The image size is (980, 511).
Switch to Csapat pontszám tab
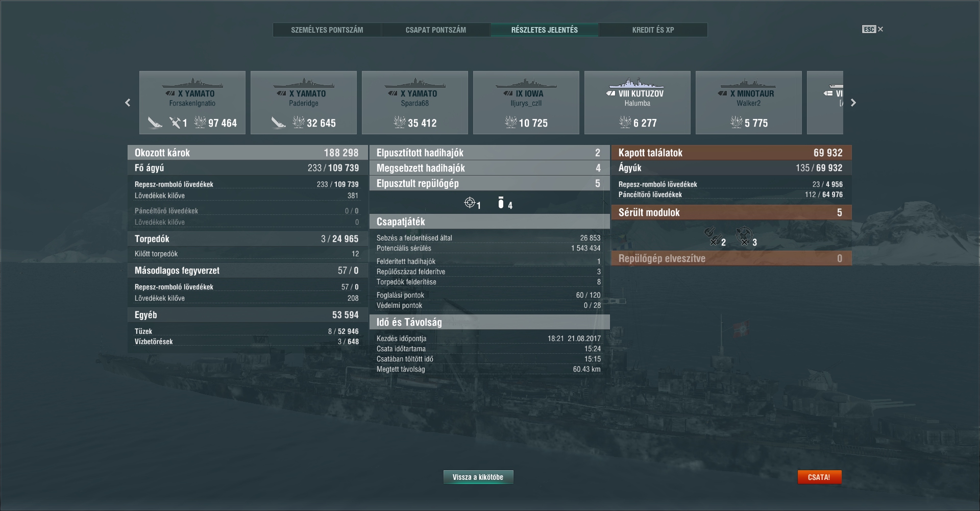coord(436,30)
